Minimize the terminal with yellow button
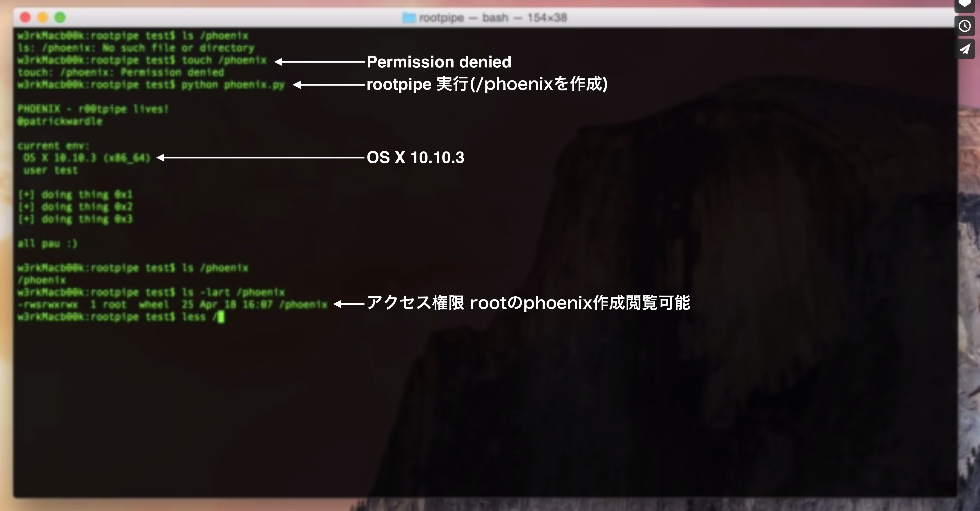980x511 pixels. coord(43,18)
